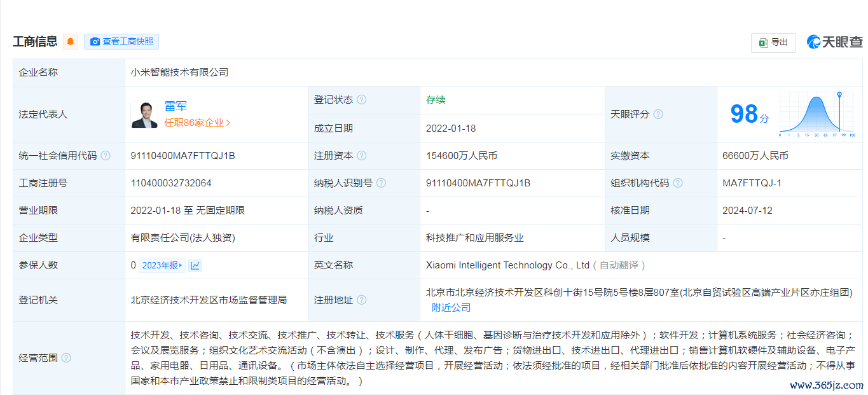Click help icon beside 经营范围
This screenshot has width=868, height=395.
click(x=66, y=358)
